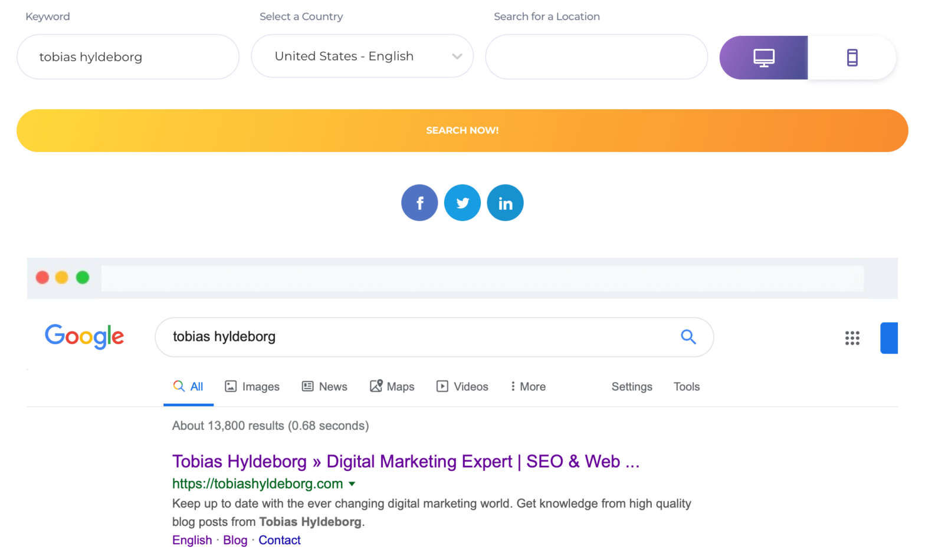Share on Twitter icon
This screenshot has height=560, width=925.
click(462, 203)
